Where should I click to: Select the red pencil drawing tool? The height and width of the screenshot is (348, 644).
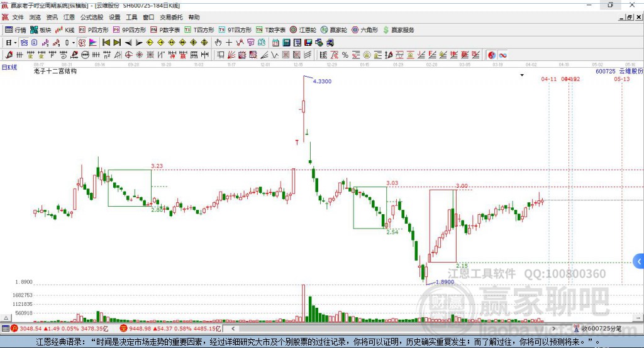(9, 55)
